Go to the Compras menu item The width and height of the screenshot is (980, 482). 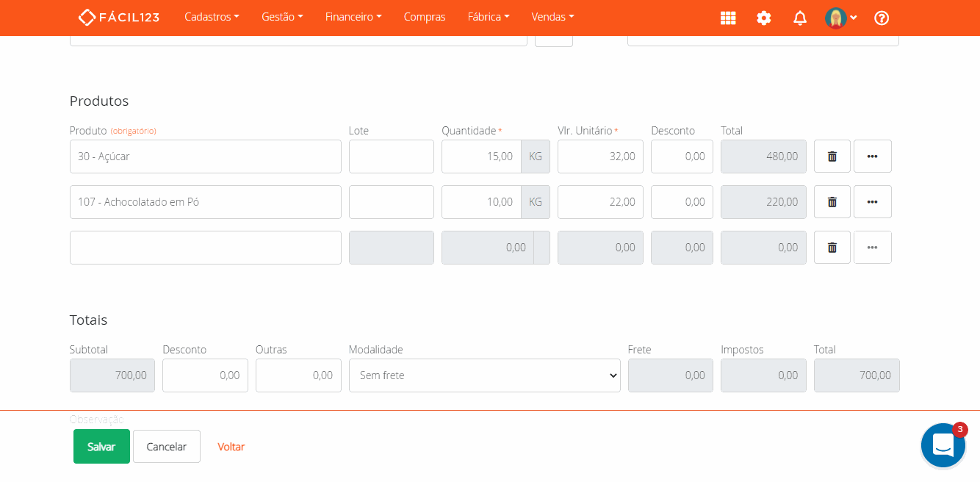click(425, 17)
